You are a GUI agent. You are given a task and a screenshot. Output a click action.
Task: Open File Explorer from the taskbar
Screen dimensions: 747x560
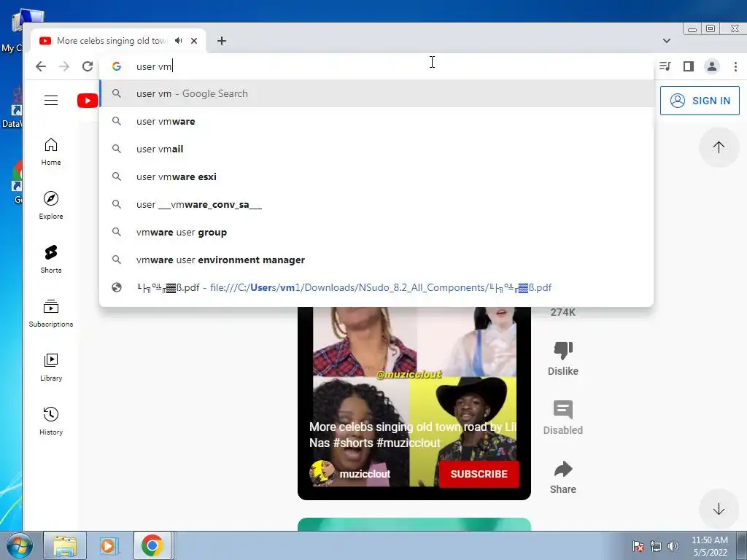(65, 545)
